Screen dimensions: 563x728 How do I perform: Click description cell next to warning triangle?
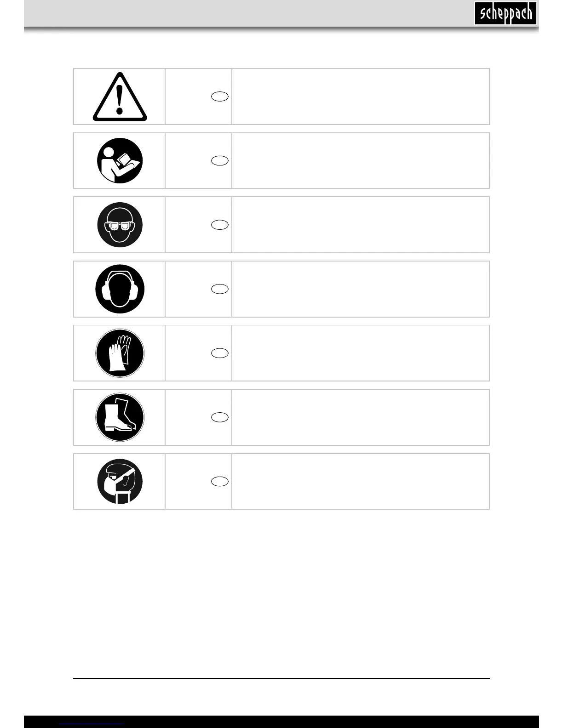(x=361, y=97)
